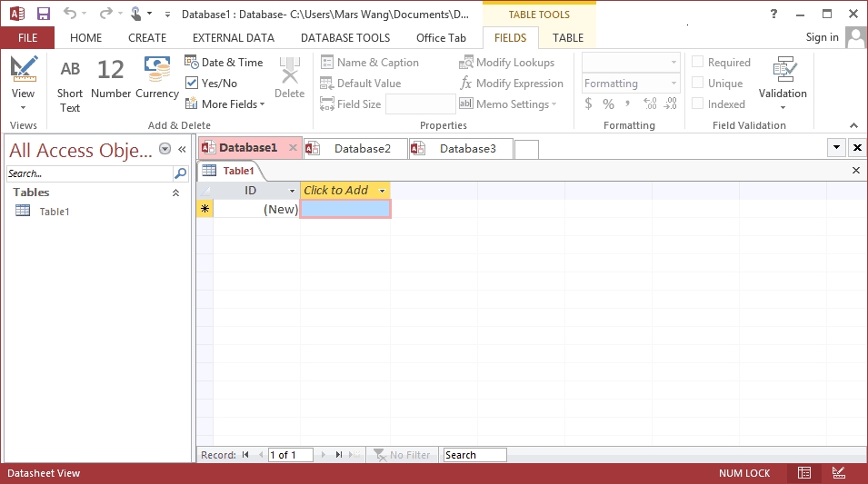The image size is (868, 484).
Task: Click the search magnifier in navigation pane
Action: click(181, 173)
